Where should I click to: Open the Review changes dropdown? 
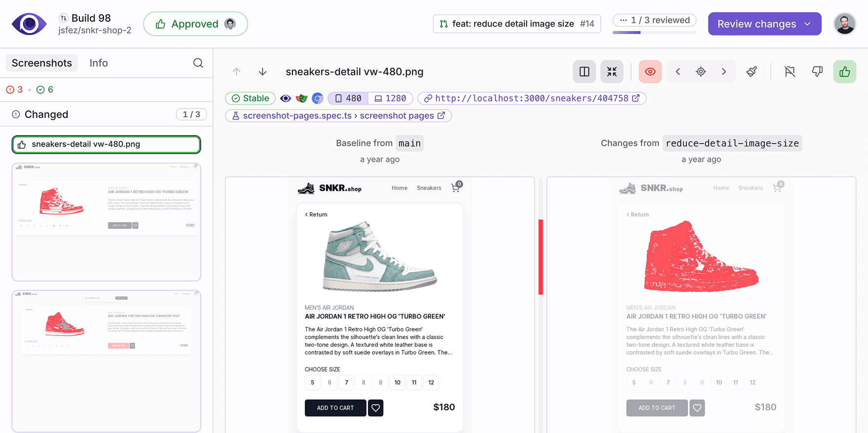click(x=764, y=24)
